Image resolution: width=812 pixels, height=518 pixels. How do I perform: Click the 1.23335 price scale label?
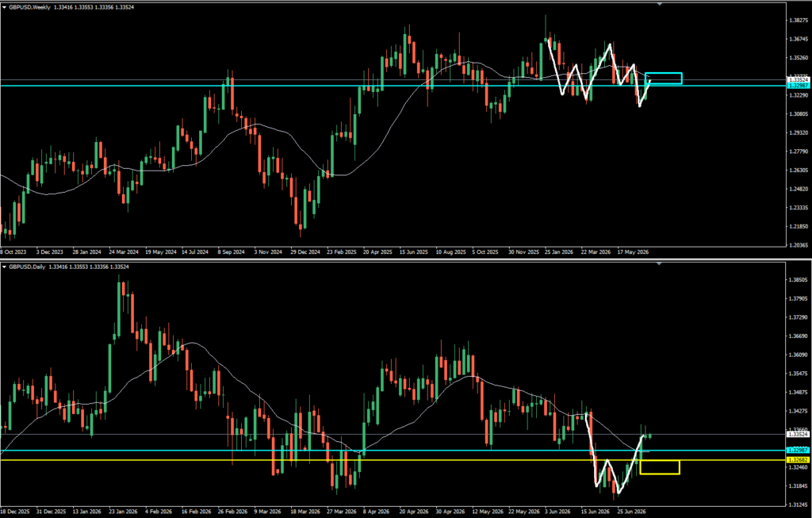pos(799,208)
